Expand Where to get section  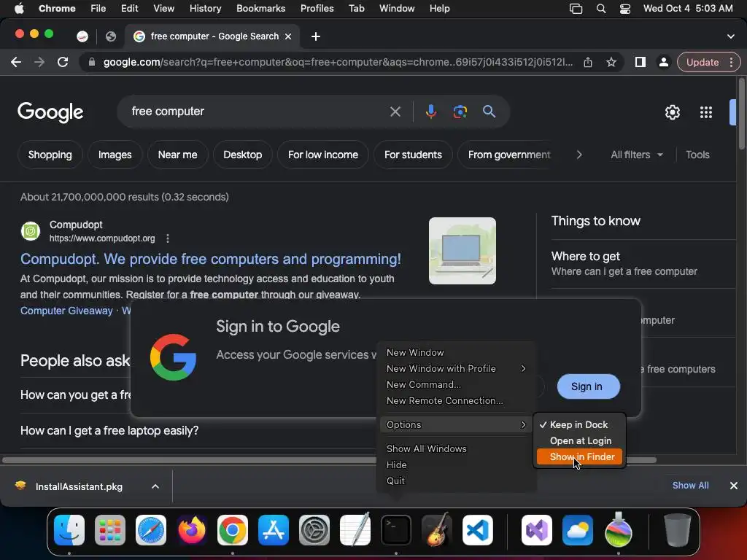(643, 263)
